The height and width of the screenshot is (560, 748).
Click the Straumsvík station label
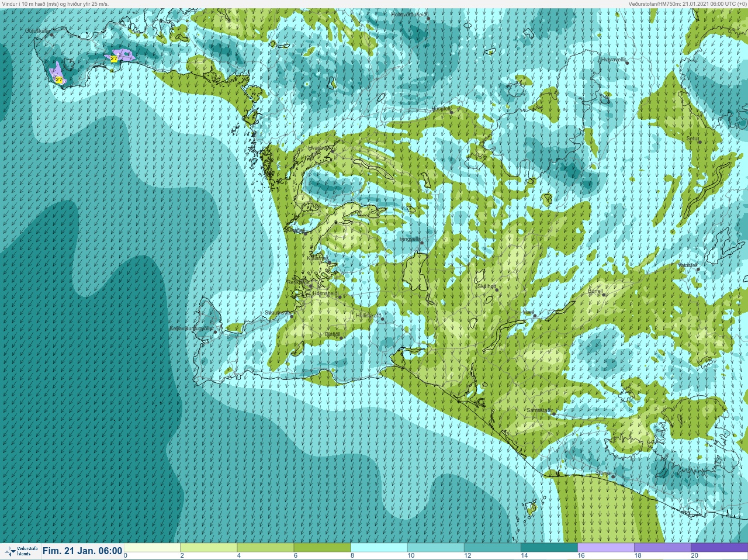tap(277, 313)
